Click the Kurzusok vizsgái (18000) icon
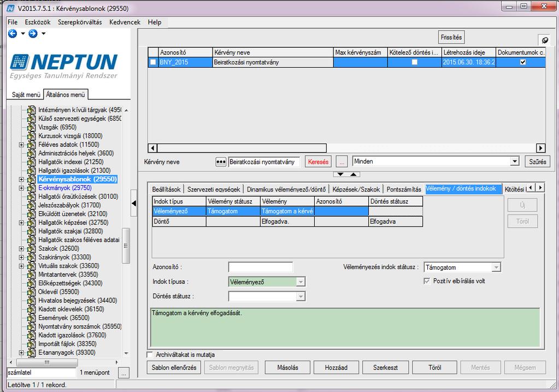 (x=32, y=135)
